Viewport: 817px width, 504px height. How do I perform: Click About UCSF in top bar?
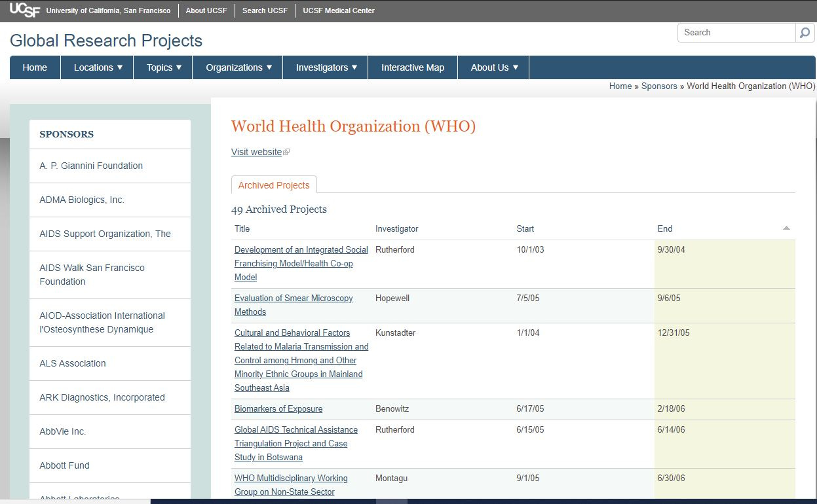[x=206, y=10]
